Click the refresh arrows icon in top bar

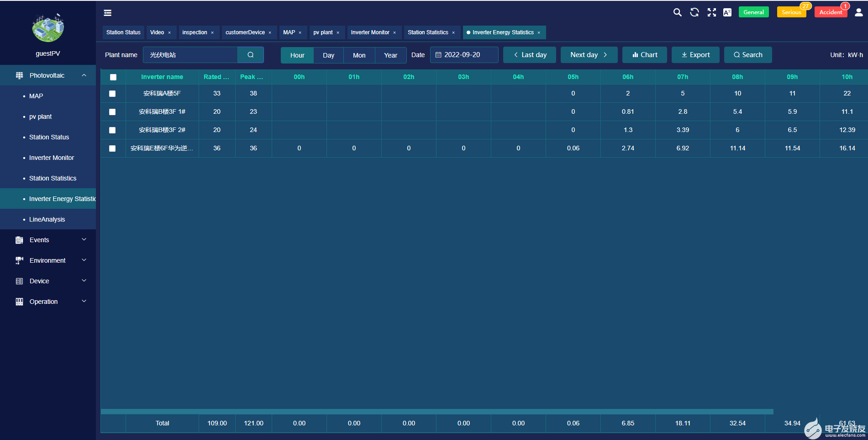tap(694, 12)
